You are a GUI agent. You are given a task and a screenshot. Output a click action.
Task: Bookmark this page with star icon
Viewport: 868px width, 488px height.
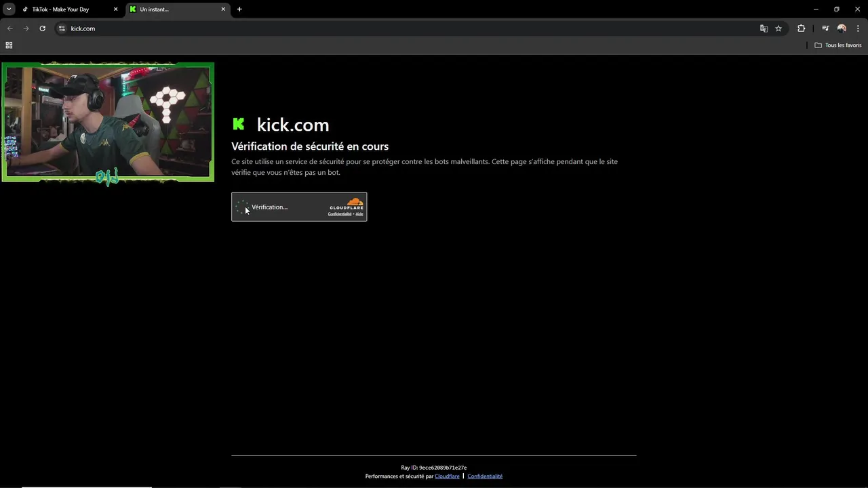pyautogui.click(x=778, y=28)
